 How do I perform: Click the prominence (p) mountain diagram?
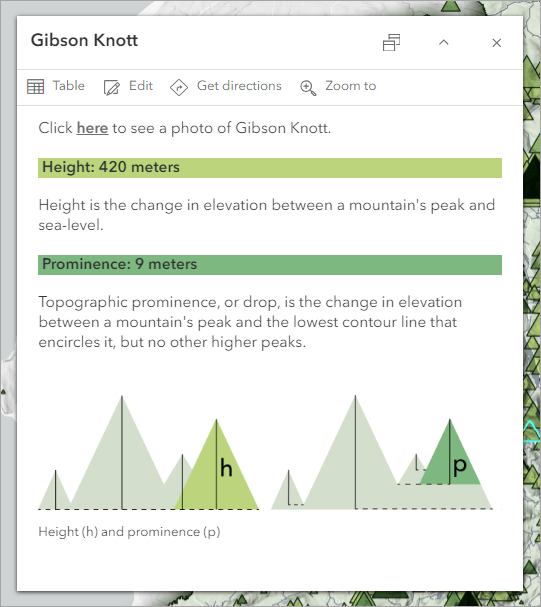coord(382,452)
